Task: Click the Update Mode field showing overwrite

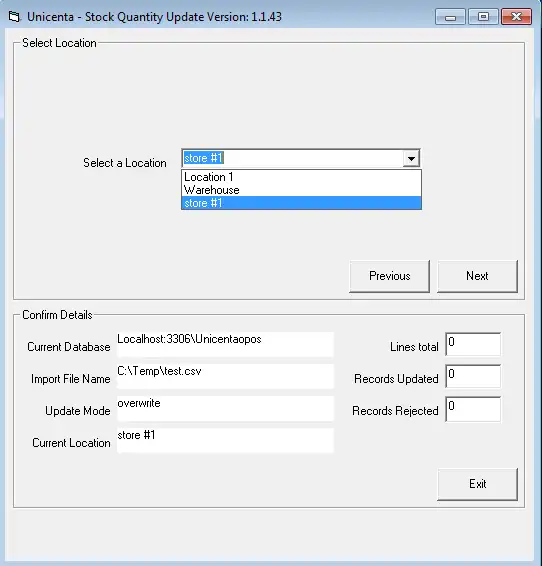Action: click(225, 408)
